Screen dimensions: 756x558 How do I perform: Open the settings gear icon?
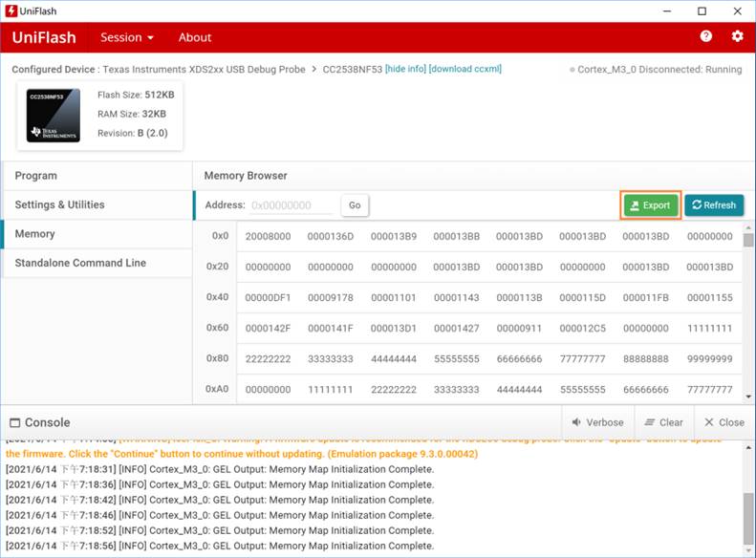pos(737,36)
